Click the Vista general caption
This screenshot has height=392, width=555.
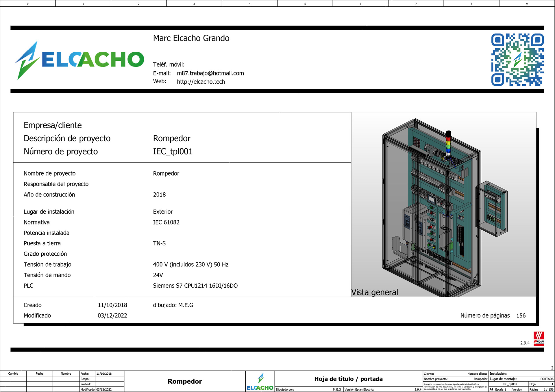(374, 292)
